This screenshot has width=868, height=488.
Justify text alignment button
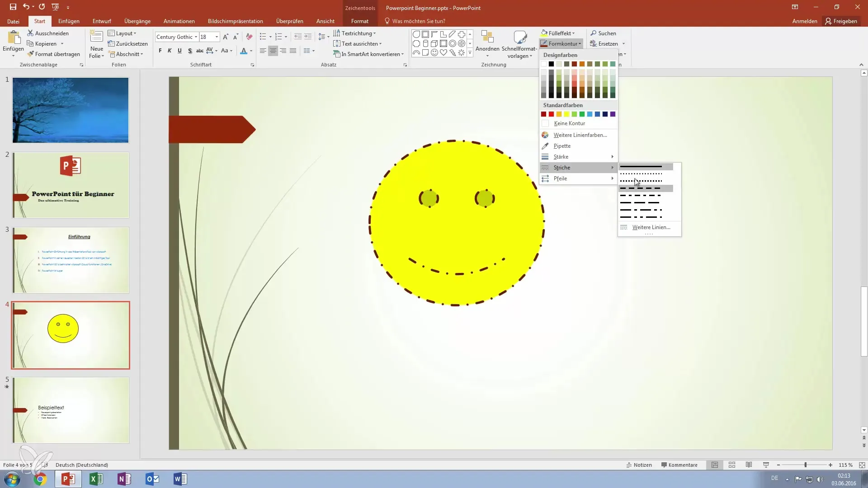293,51
